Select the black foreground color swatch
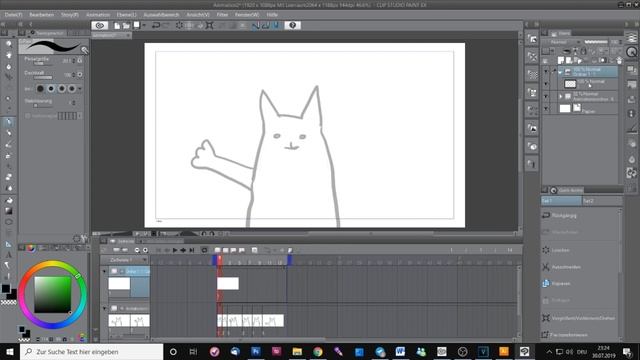Screen dimensions: 640x360 pyautogui.click(x=6, y=289)
